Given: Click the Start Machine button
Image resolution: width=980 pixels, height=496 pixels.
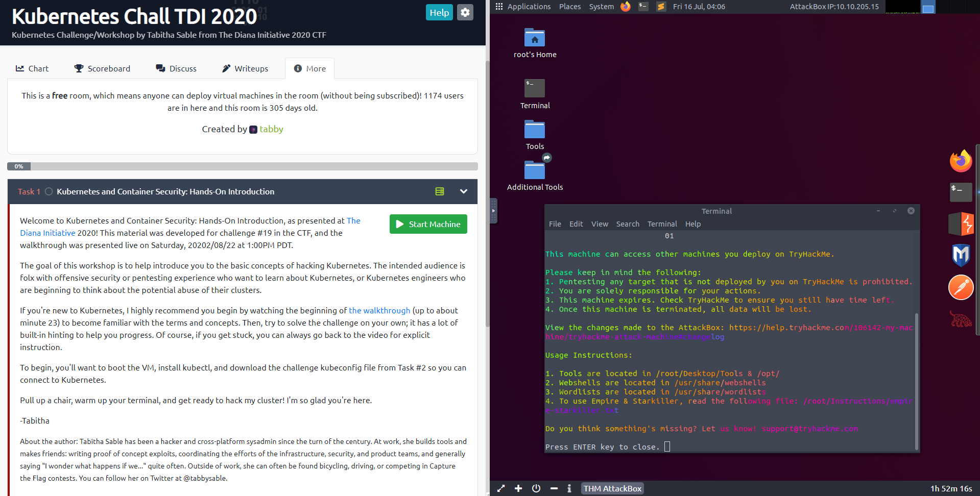Looking at the screenshot, I should pos(428,224).
